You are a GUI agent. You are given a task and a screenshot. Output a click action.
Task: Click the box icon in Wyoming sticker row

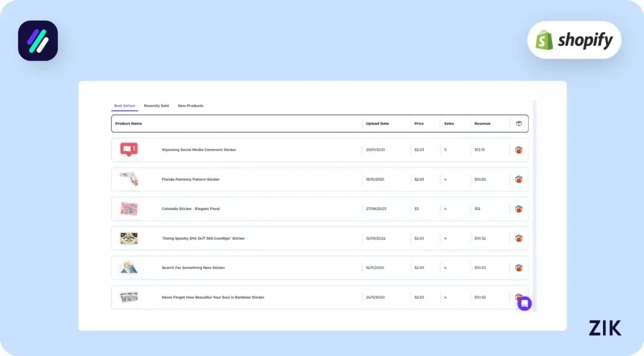pos(518,150)
